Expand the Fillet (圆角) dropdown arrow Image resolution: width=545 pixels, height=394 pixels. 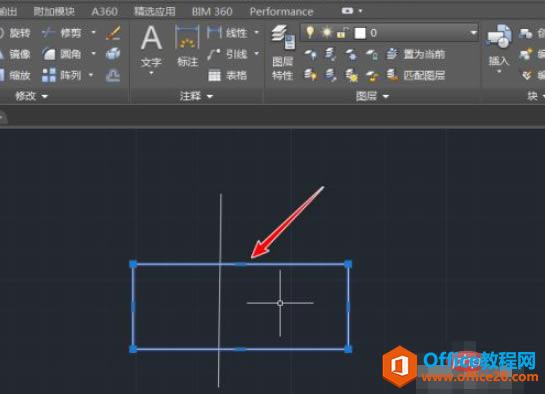(x=93, y=54)
